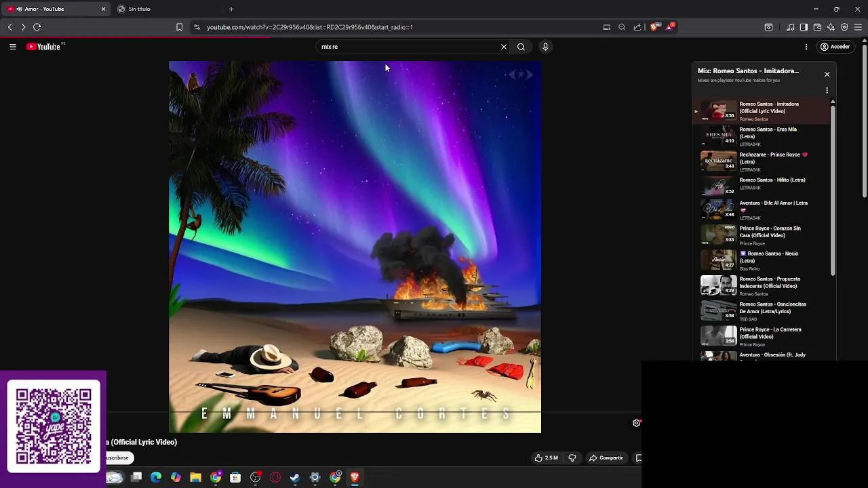The height and width of the screenshot is (488, 868).
Task: Play 'Romeo Santos - Imitadora (Official Lyric Video)' in playlist
Action: [x=761, y=111]
